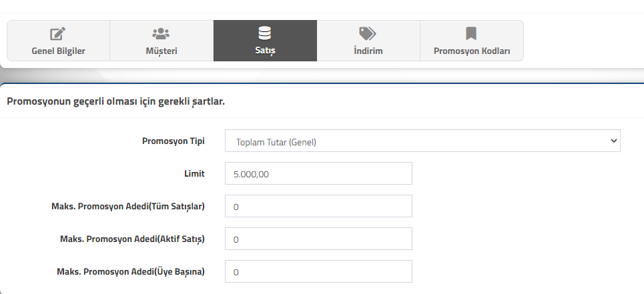The width and height of the screenshot is (644, 294).
Task: Click the chevron arrow of Promosyon Tipi select
Action: (x=613, y=141)
